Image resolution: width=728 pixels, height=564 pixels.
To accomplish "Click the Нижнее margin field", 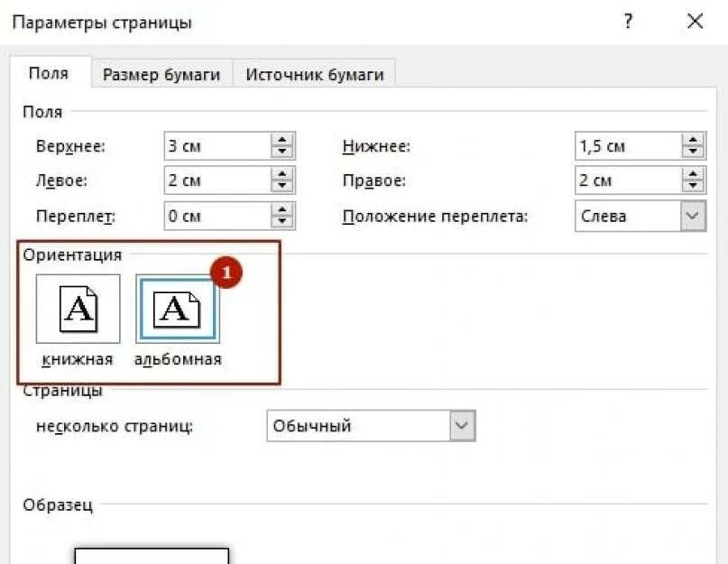I will tap(628, 146).
